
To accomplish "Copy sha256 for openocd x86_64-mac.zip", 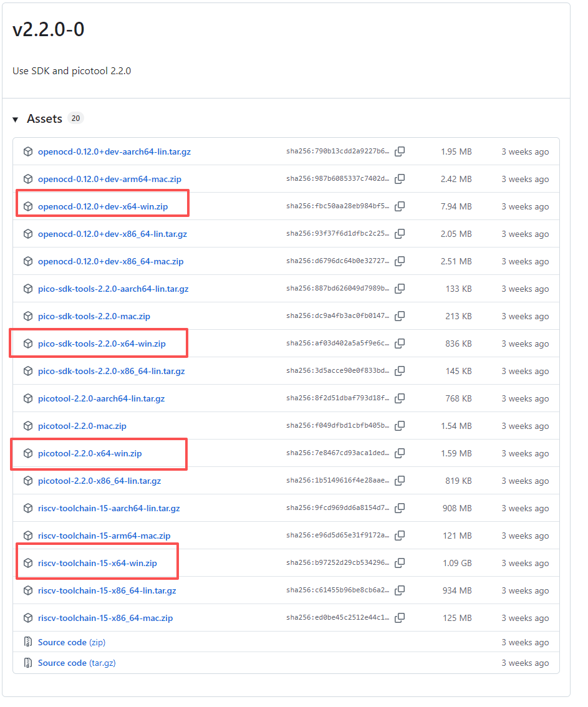I will pos(400,261).
